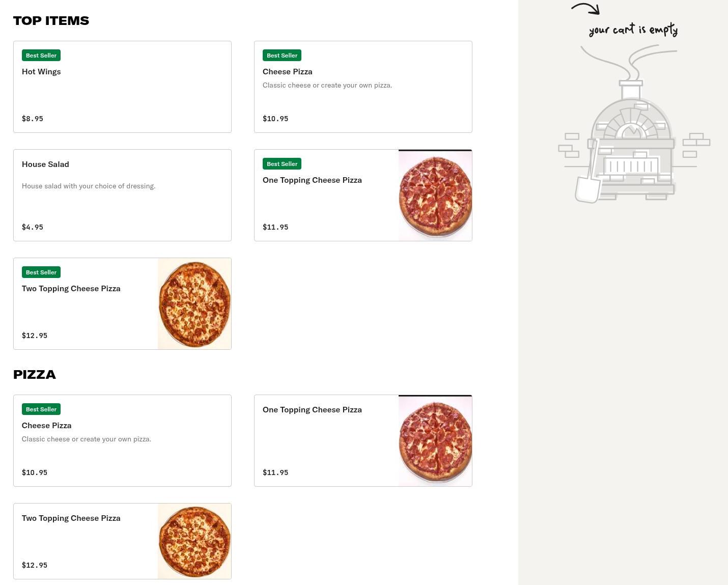This screenshot has height=585, width=728.
Task: Select Two Topping pizza photo in Pizza section
Action: (x=194, y=541)
